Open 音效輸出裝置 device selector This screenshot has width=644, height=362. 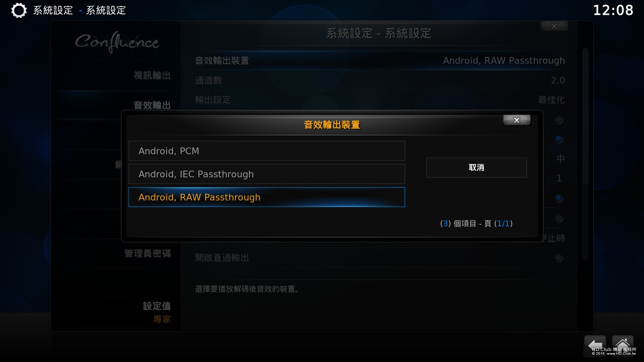380,61
